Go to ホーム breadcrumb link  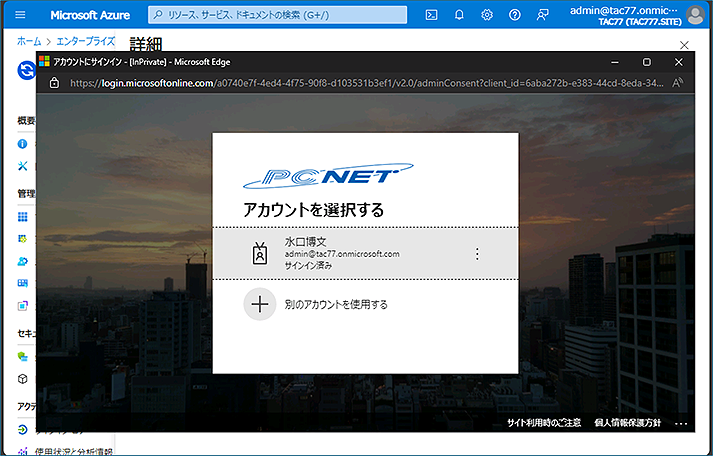click(x=29, y=41)
